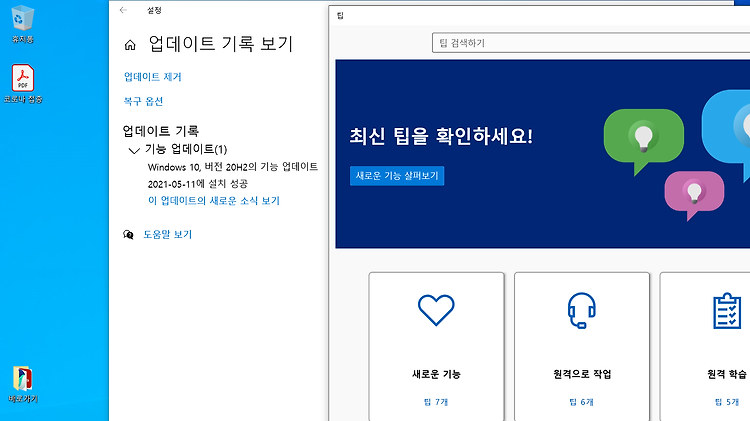Screen dimensions: 750x421
Task: Open the Recycle Bin desktop icon
Action: (x=22, y=24)
